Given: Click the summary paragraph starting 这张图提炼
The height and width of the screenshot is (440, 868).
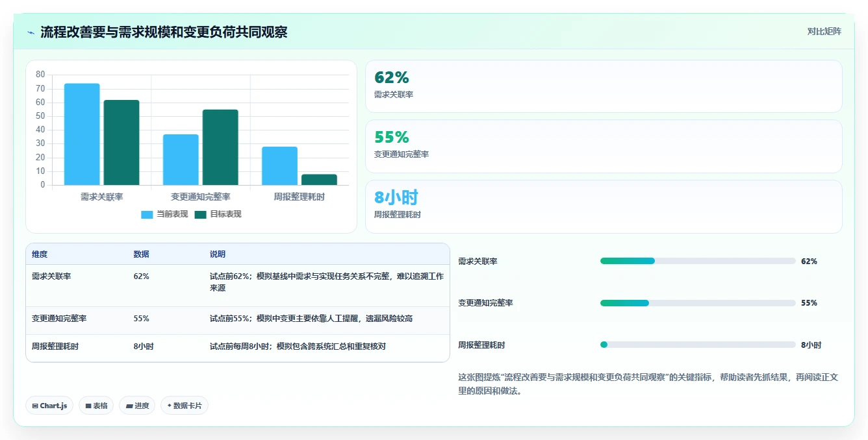Looking at the screenshot, I should [648, 384].
